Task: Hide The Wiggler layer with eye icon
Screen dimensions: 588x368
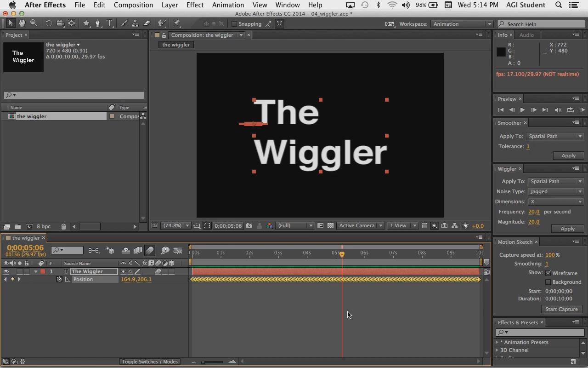Action: pyautogui.click(x=6, y=271)
